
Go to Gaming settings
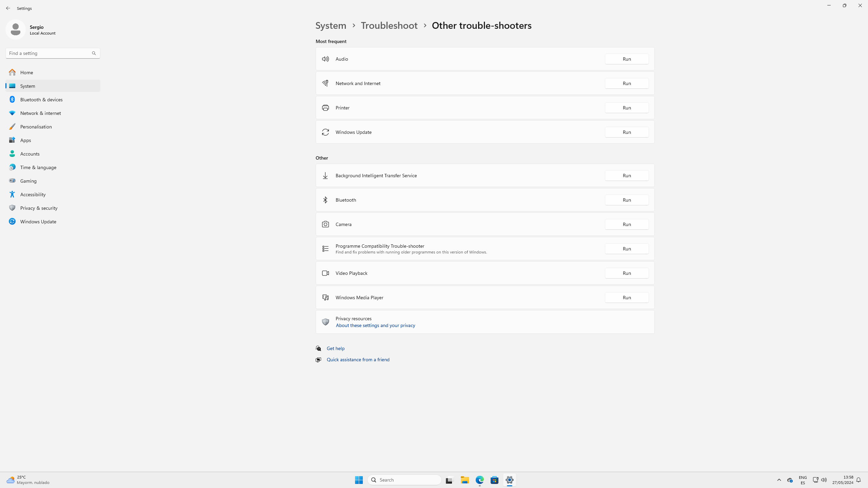point(53,181)
